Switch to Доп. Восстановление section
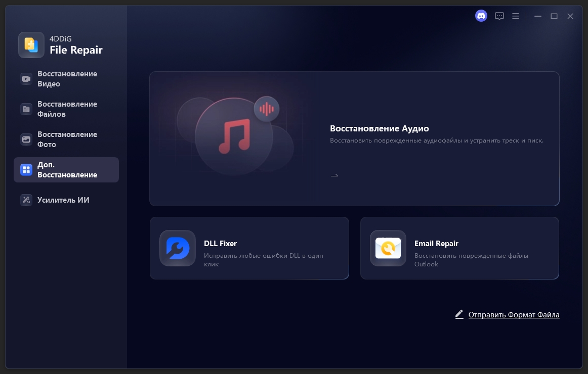Screen dimensions: 588x374 [x=66, y=170]
